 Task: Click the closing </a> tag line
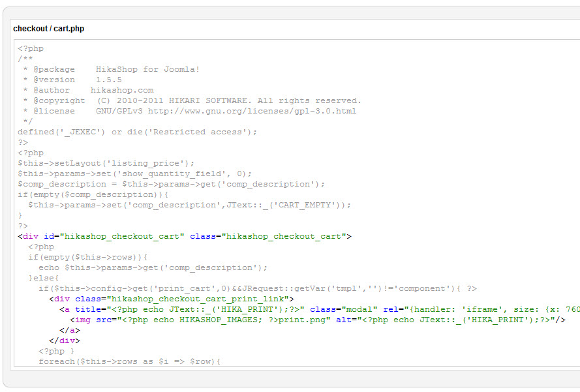coord(70,330)
